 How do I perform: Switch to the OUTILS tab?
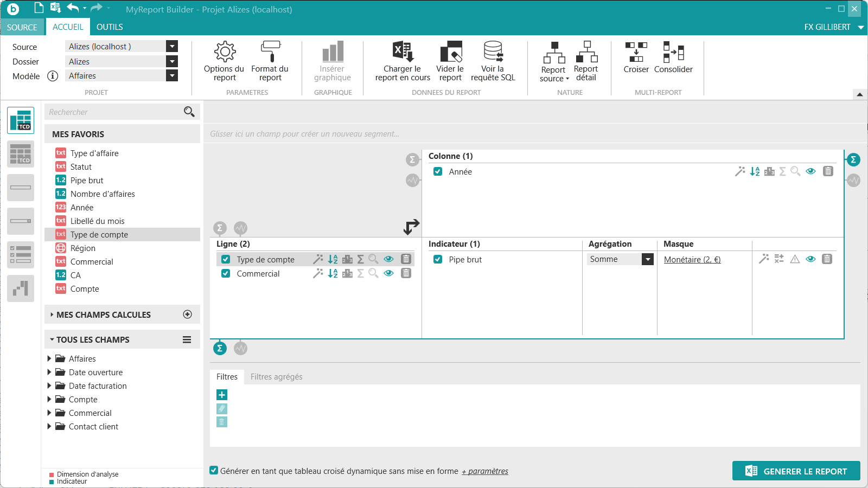click(x=110, y=27)
